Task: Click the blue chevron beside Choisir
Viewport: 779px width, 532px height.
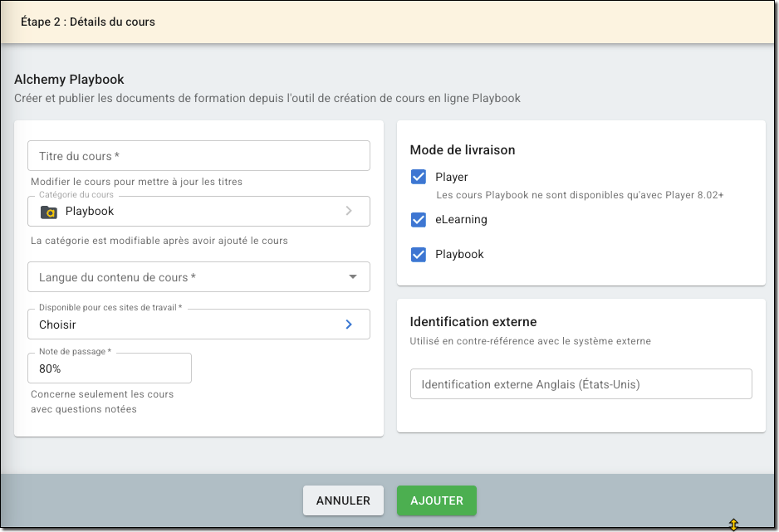Action: point(349,325)
